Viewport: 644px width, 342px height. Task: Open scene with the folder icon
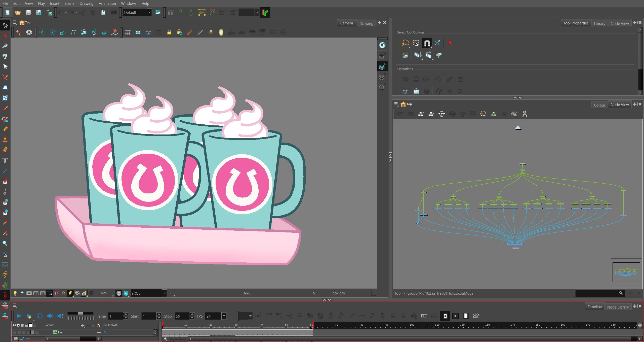coord(18,12)
